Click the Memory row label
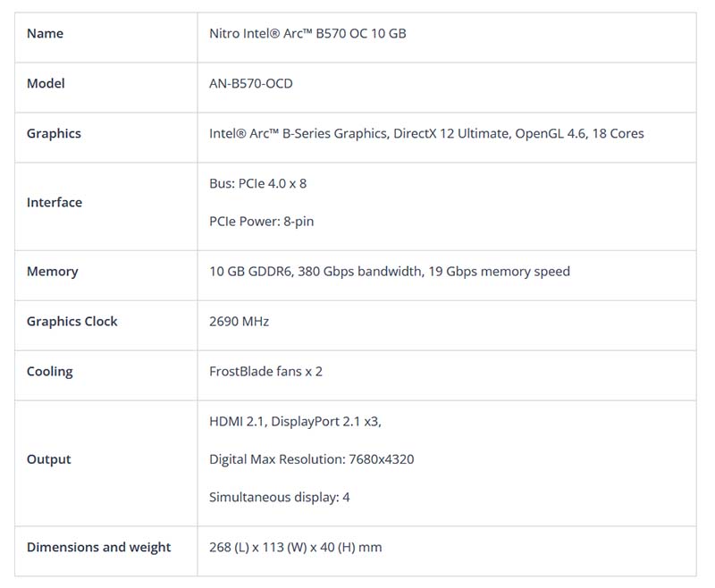The height and width of the screenshot is (588, 715). click(x=53, y=272)
